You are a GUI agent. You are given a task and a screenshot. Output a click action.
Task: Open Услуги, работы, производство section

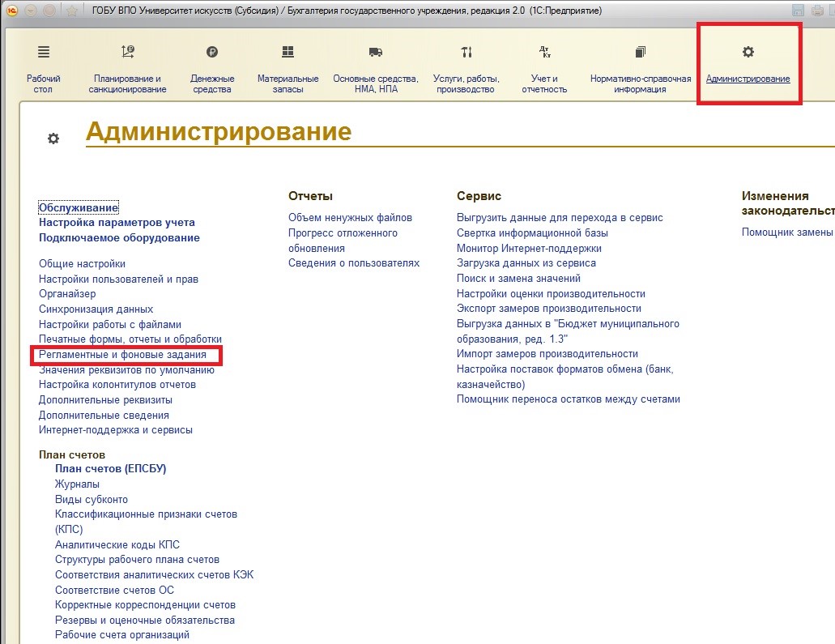tap(466, 70)
